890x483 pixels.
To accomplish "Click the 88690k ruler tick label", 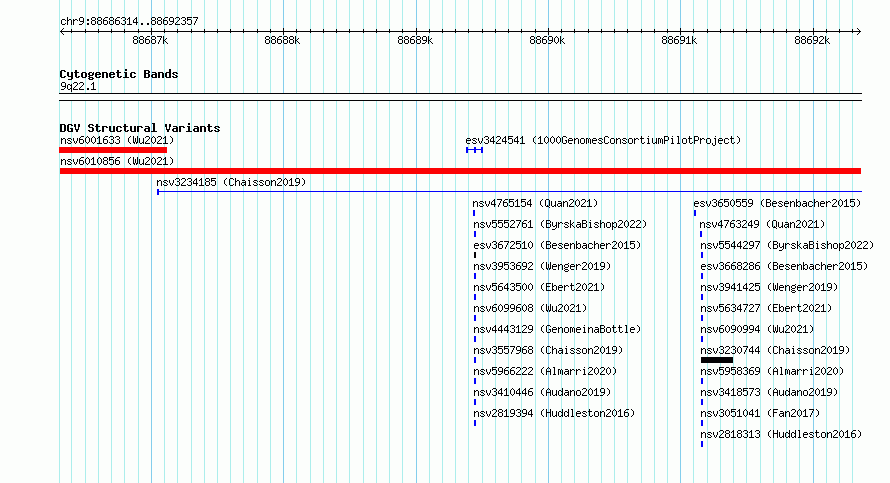I will tap(547, 40).
